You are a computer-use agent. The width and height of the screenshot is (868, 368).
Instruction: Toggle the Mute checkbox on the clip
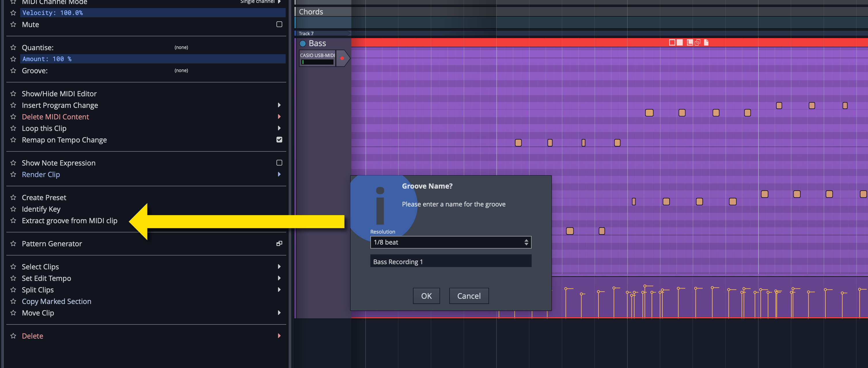278,25
